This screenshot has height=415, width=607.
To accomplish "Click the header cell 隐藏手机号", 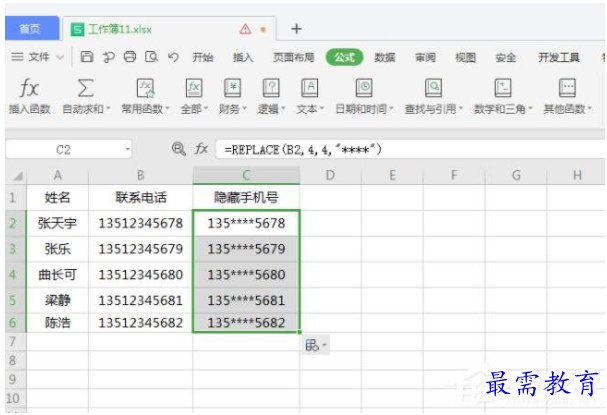I will click(246, 198).
